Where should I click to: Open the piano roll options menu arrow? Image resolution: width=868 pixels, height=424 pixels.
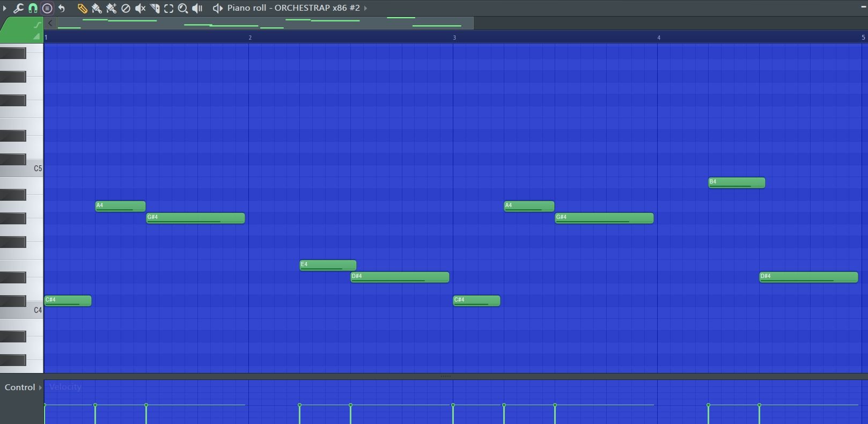click(4, 8)
